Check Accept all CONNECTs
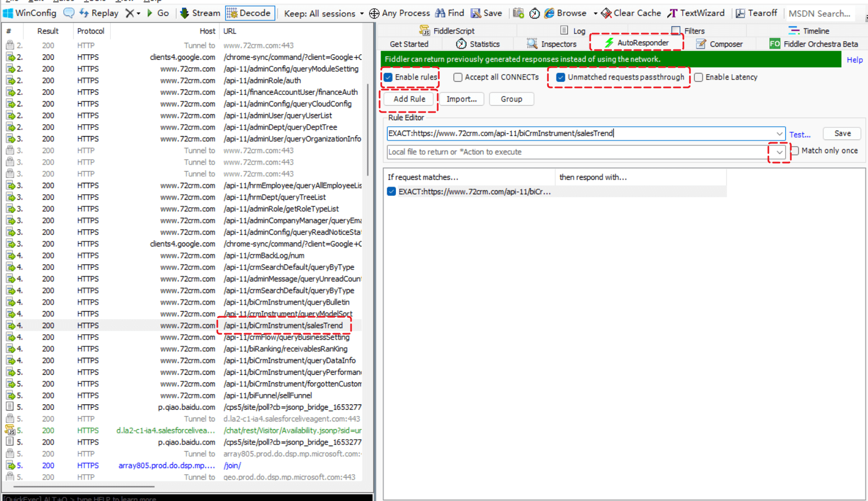Image resolution: width=868 pixels, height=501 pixels. click(x=458, y=77)
